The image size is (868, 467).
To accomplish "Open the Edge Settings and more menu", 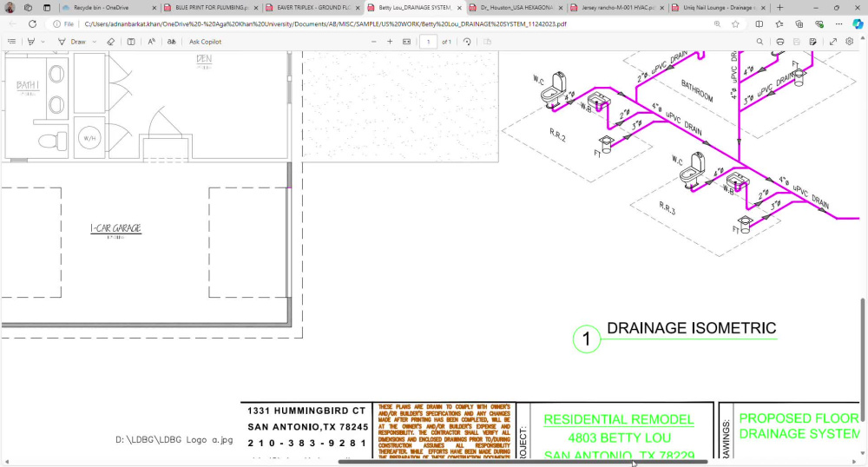I will [x=838, y=23].
